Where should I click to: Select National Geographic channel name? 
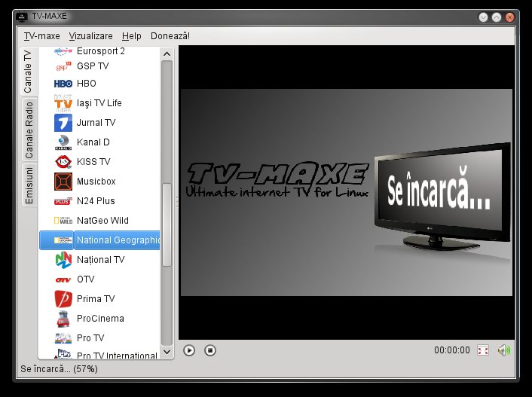pyautogui.click(x=118, y=240)
